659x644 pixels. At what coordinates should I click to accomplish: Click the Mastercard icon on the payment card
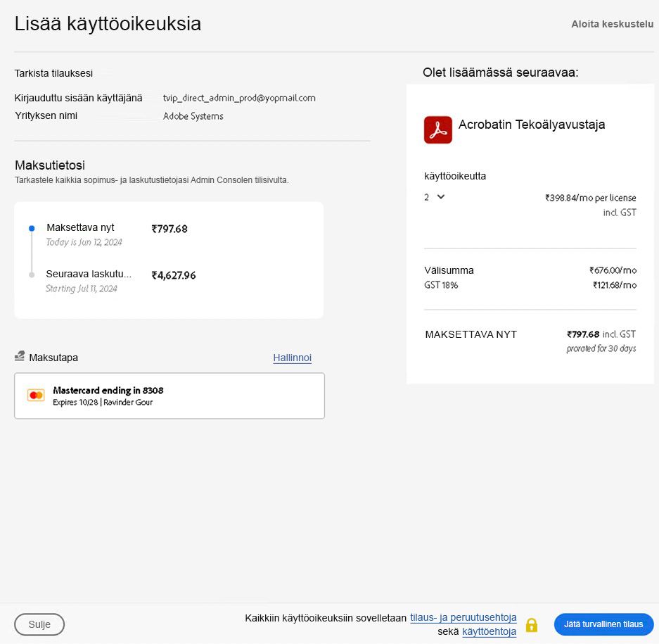coord(36,396)
